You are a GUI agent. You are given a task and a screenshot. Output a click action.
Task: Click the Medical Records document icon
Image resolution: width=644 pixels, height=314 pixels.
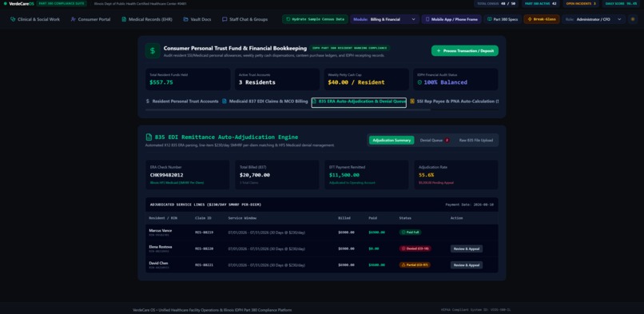(124, 19)
